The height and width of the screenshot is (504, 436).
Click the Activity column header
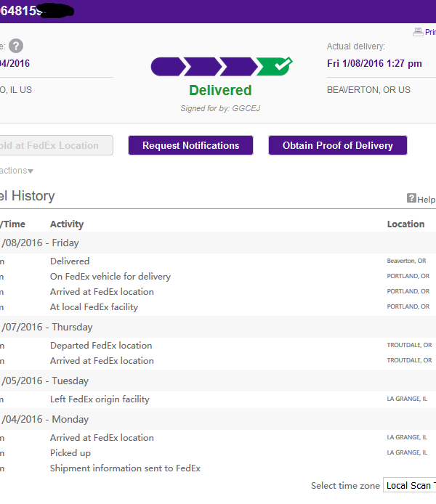[67, 224]
